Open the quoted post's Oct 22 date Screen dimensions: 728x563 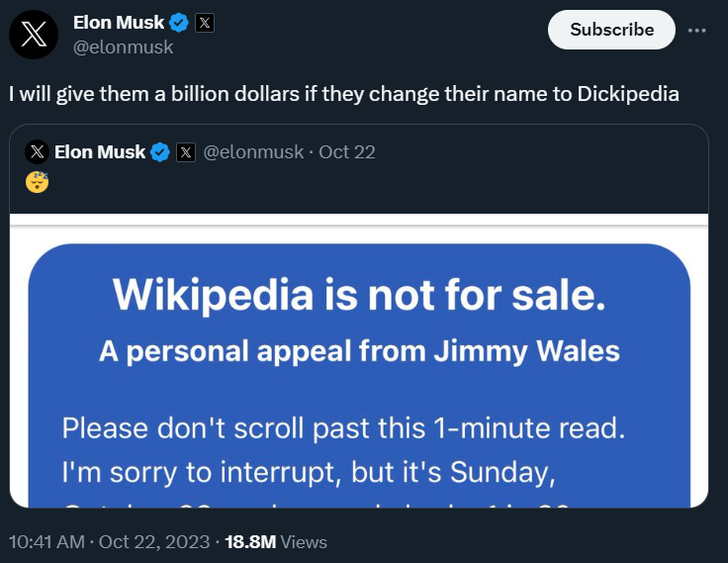346,152
